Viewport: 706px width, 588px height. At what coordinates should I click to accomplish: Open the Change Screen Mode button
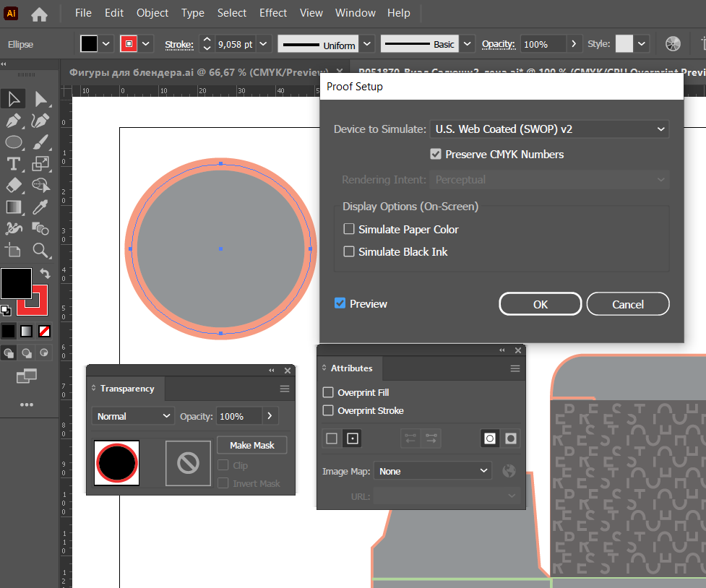pyautogui.click(x=27, y=376)
